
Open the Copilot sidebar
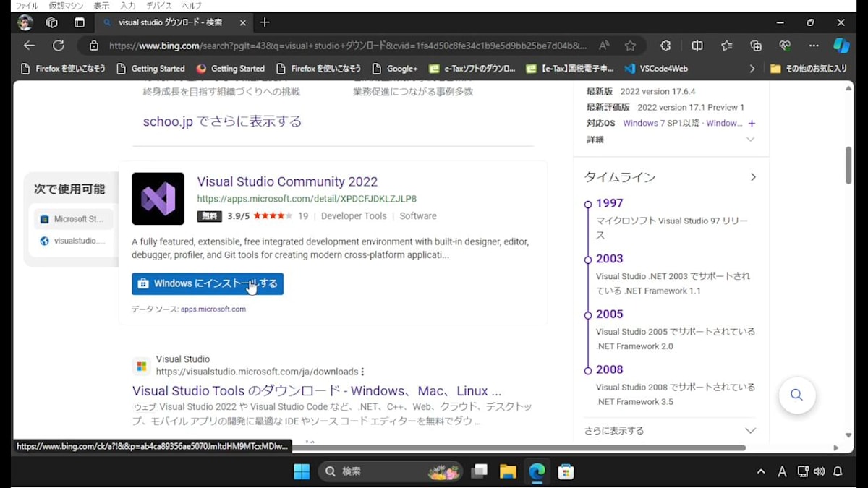coord(841,46)
